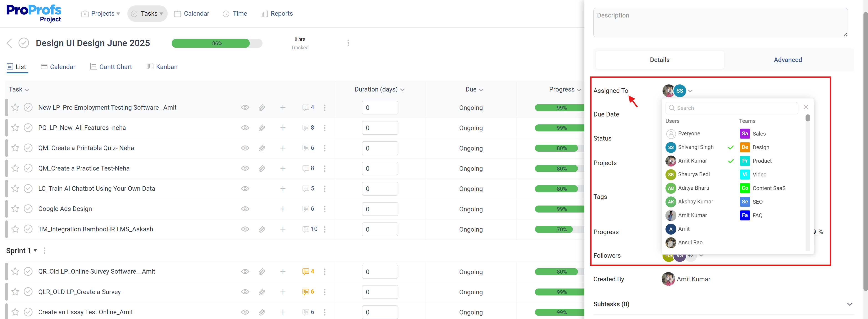Mark LC_Train AI Chatbot task complete
The width and height of the screenshot is (868, 319).
tap(28, 188)
